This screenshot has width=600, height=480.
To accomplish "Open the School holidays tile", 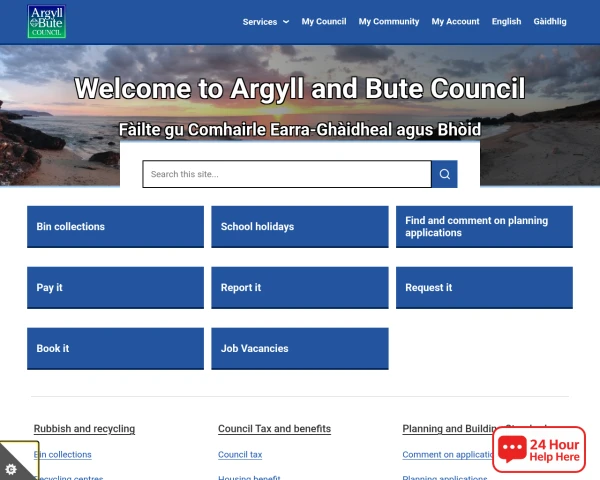I will 300,227.
